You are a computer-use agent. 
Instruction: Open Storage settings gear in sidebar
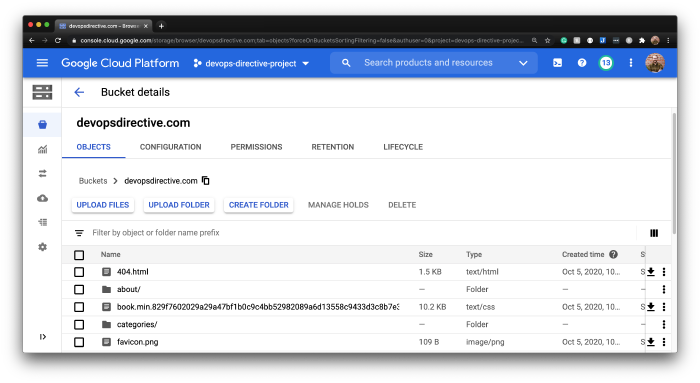[42, 247]
